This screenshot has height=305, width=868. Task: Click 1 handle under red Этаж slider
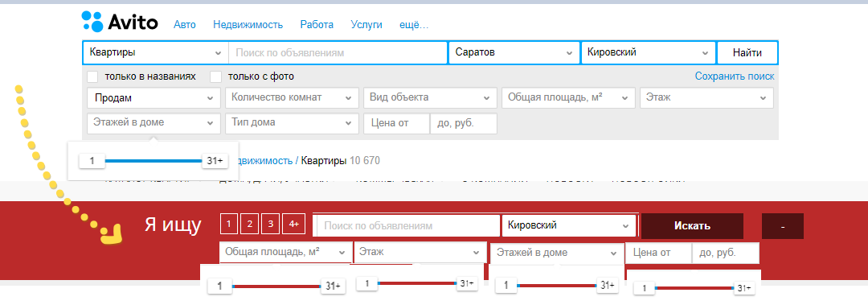pyautogui.click(x=367, y=282)
